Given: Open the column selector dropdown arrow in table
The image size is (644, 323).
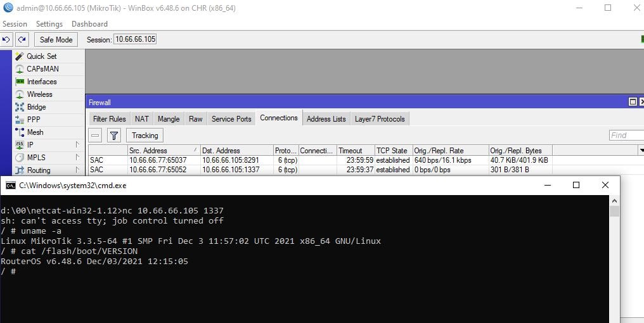Looking at the screenshot, I should point(641,151).
